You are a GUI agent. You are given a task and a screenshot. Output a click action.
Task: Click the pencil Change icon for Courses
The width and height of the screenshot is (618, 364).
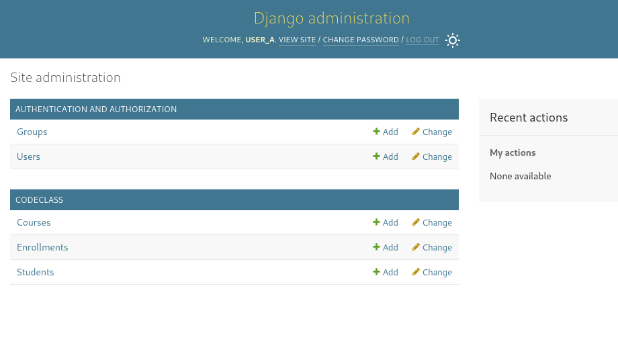tap(416, 222)
